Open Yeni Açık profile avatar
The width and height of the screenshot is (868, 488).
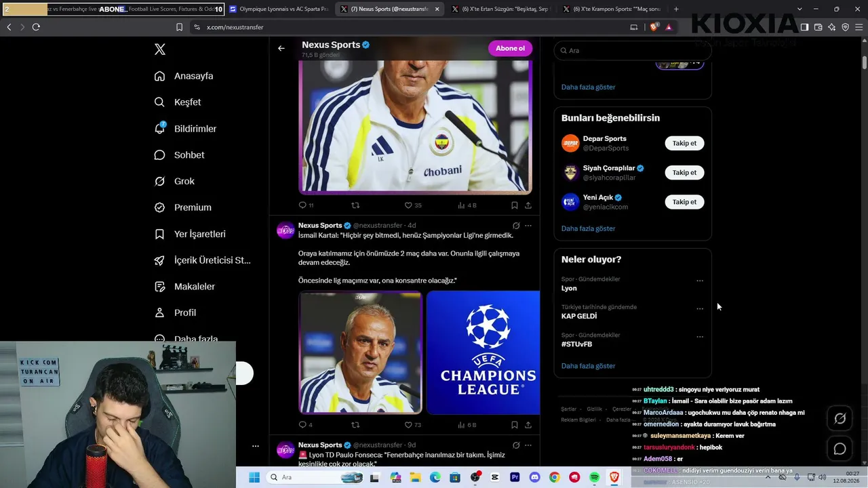pos(570,202)
